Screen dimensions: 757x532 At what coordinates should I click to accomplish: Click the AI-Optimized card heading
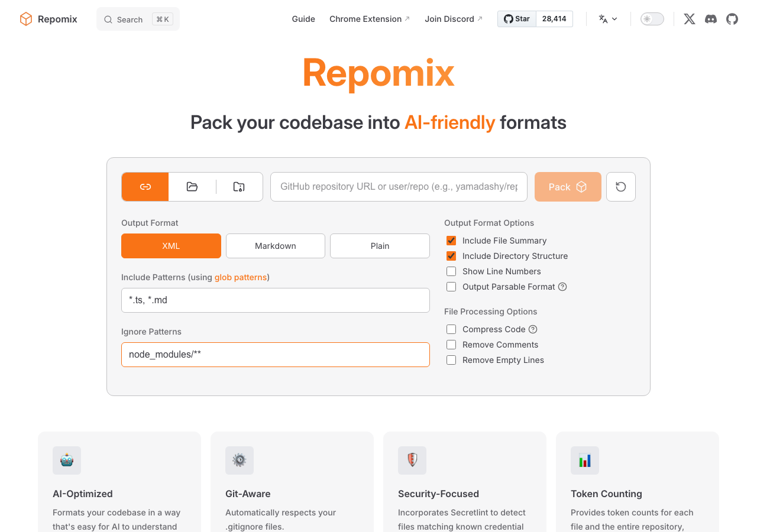[83, 494]
